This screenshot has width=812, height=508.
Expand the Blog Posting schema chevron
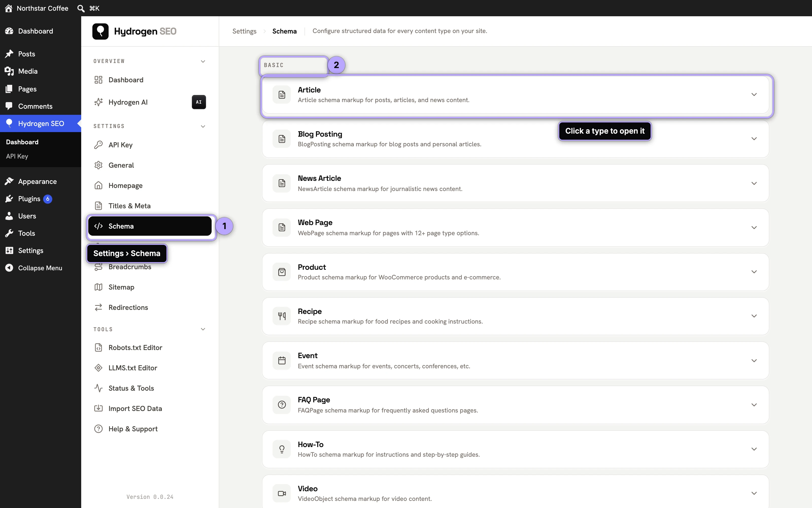click(x=754, y=139)
